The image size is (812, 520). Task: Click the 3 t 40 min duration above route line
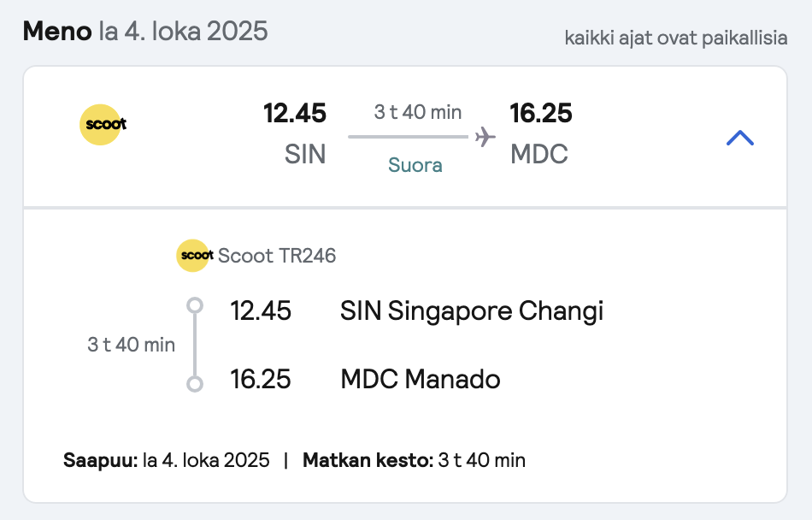pos(418,112)
